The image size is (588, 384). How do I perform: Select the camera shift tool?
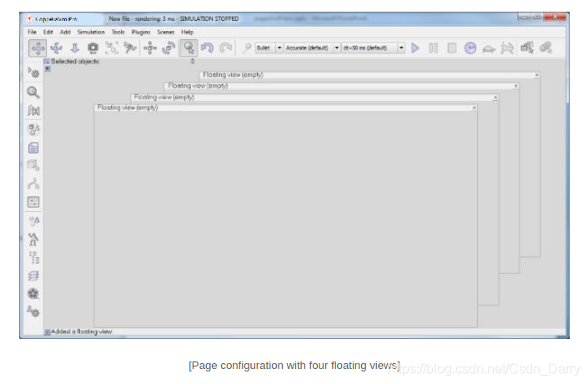[75, 48]
